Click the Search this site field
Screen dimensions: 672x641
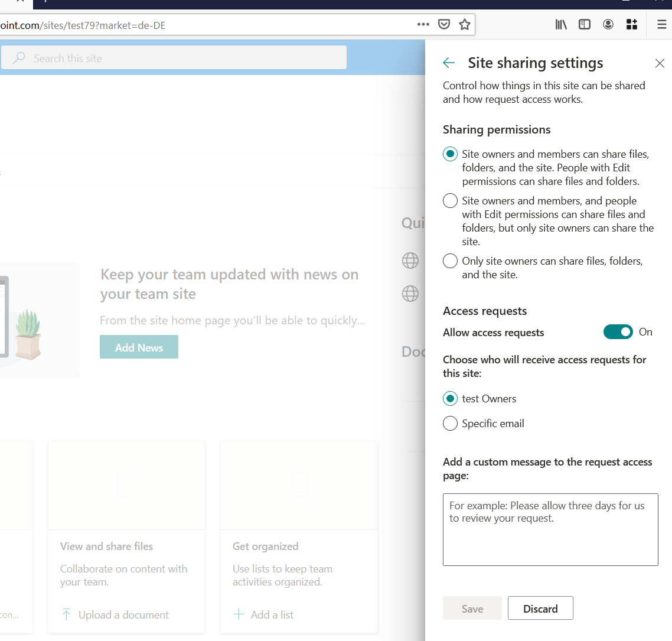point(174,57)
